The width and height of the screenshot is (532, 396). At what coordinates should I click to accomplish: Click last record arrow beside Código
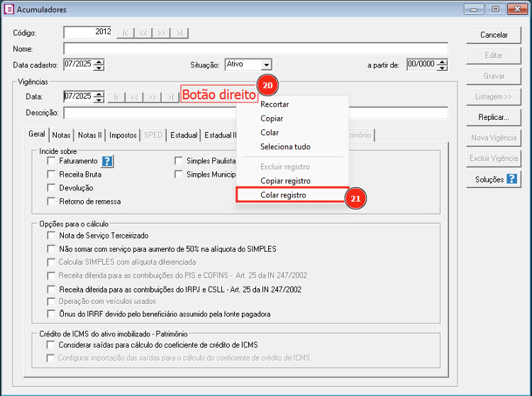click(x=180, y=33)
